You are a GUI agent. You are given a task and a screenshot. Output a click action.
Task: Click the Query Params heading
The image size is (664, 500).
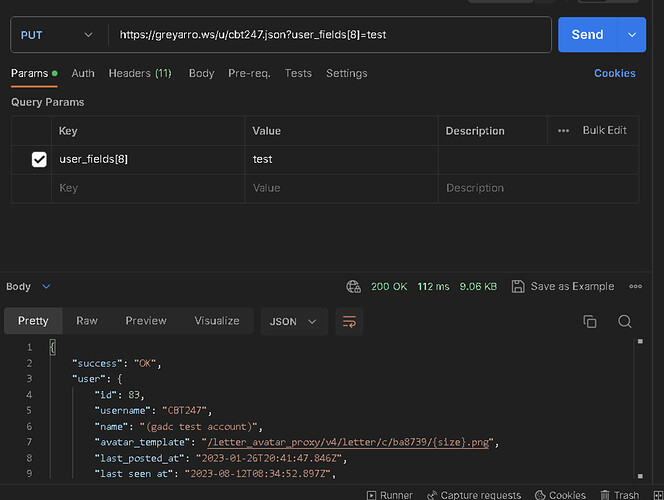47,102
